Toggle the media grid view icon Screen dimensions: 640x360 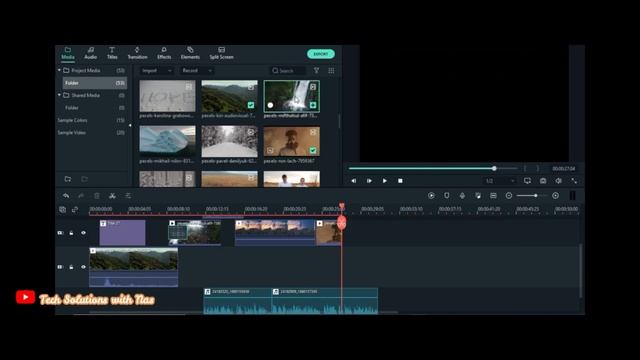[331, 71]
